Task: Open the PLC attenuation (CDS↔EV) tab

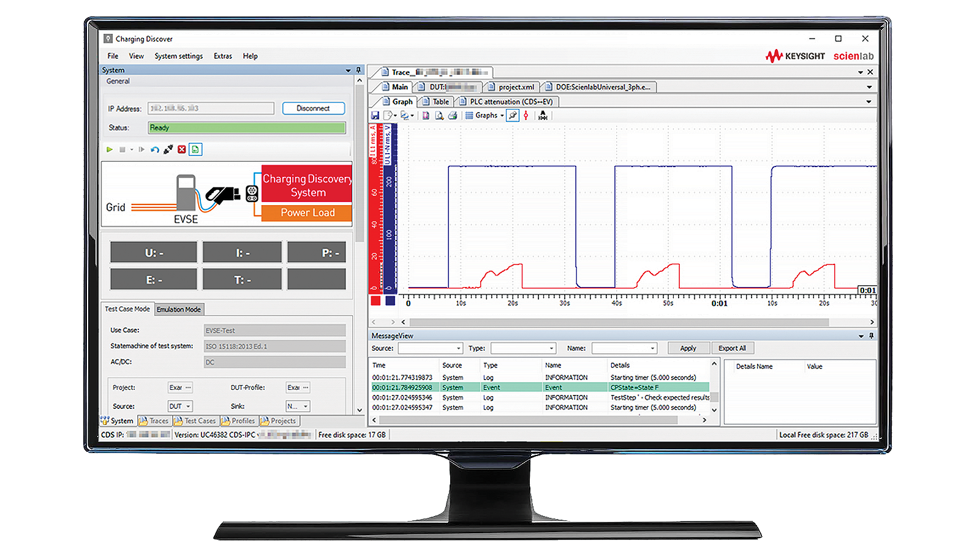Action: point(507,102)
